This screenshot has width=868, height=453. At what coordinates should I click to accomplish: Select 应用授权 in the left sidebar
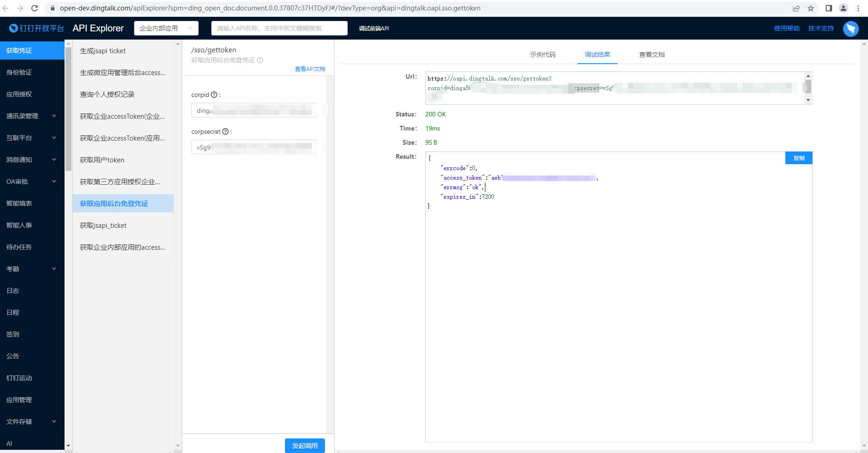click(x=32, y=94)
